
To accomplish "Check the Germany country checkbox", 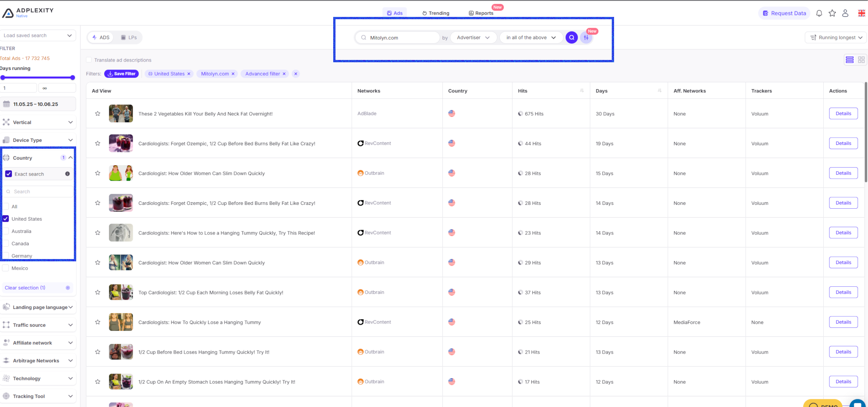I will pos(6,256).
